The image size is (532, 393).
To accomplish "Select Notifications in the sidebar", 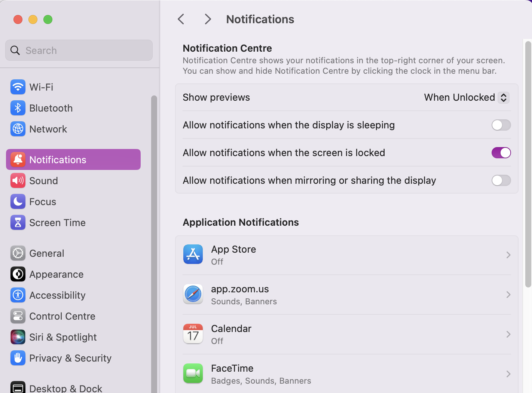I will pos(58,159).
